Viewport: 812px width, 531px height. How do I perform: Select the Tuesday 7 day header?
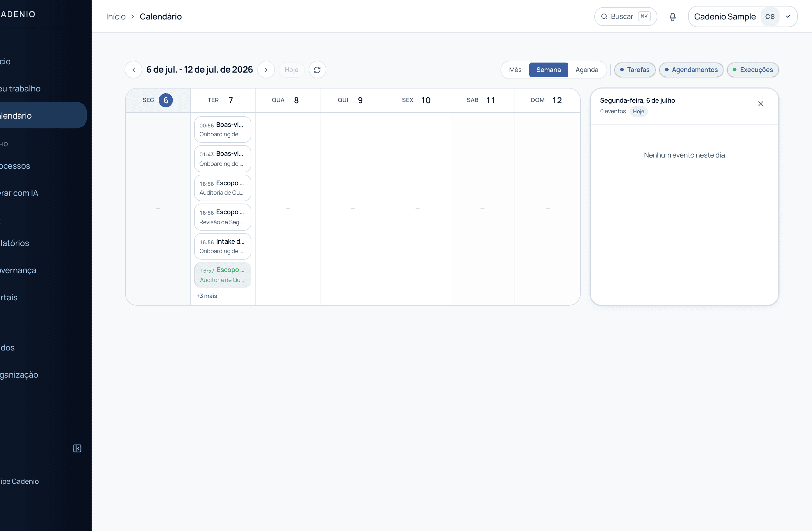coord(222,100)
